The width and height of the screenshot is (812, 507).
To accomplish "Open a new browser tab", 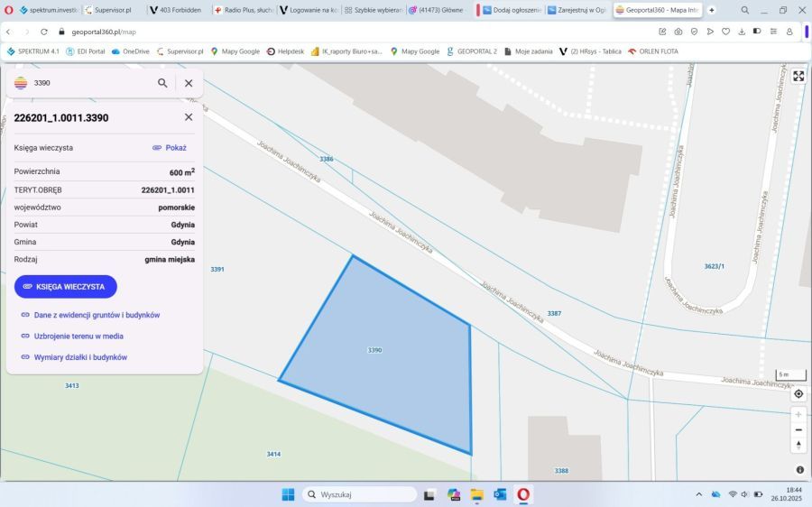I will [x=712, y=10].
